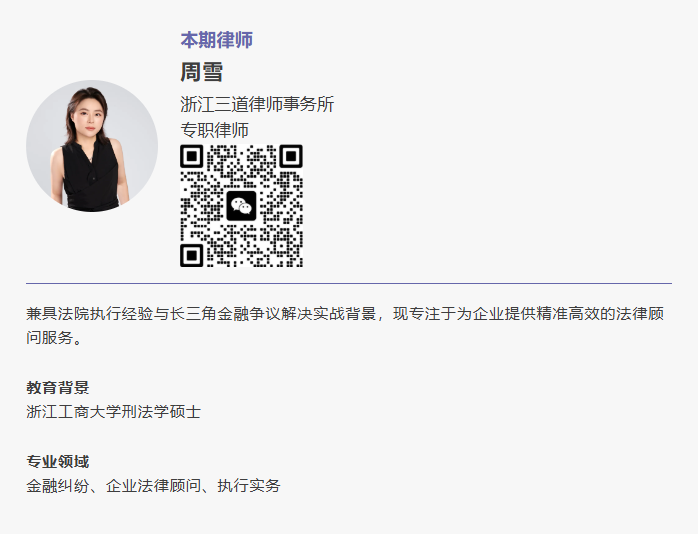This screenshot has width=698, height=534.
Task: Select the "教育背景" section heading
Action: (x=58, y=388)
